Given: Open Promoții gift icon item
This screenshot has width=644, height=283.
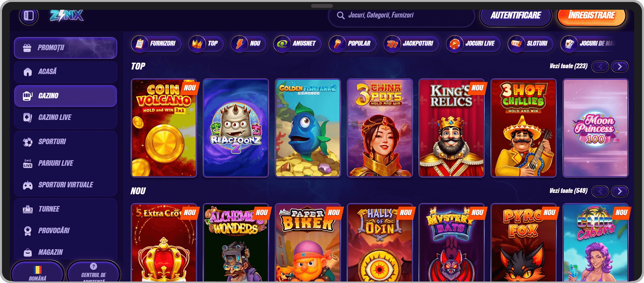Looking at the screenshot, I should click(x=27, y=48).
